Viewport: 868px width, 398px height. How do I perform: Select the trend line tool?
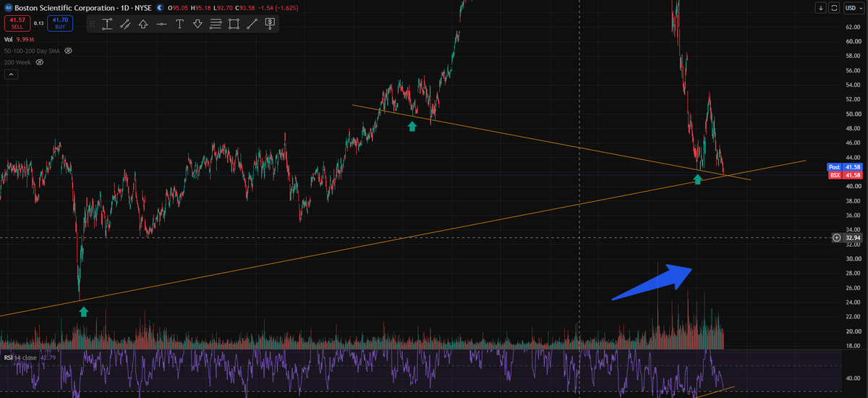click(252, 24)
